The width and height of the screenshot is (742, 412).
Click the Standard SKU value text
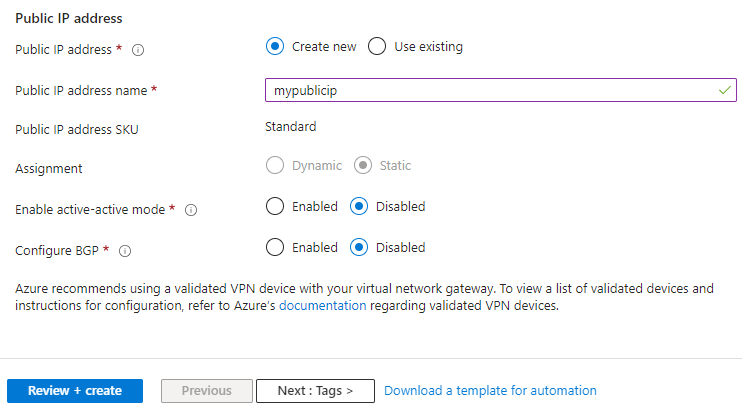tap(291, 127)
